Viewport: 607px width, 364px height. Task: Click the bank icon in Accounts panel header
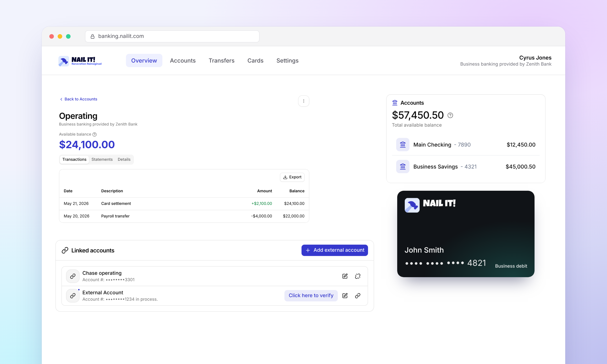coord(395,103)
